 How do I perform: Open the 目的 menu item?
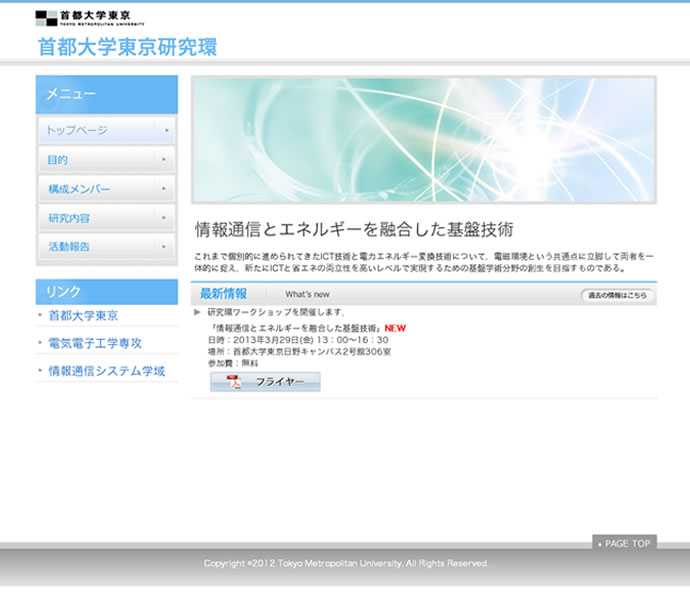point(107,159)
